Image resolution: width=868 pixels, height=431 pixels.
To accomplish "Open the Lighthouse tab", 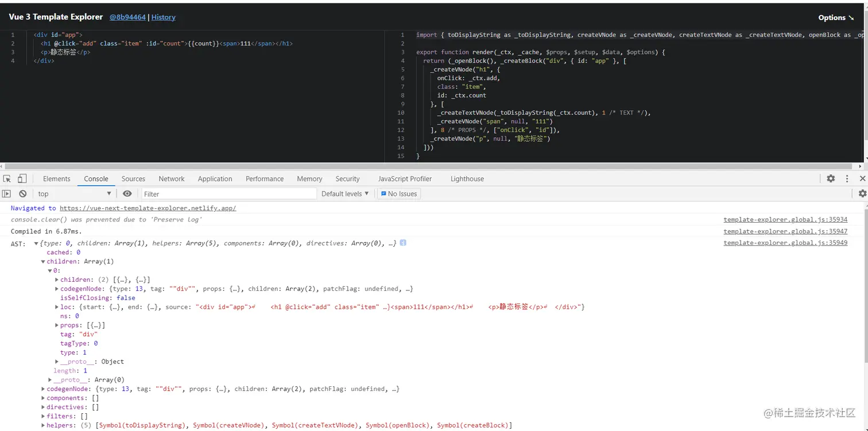I will point(467,179).
